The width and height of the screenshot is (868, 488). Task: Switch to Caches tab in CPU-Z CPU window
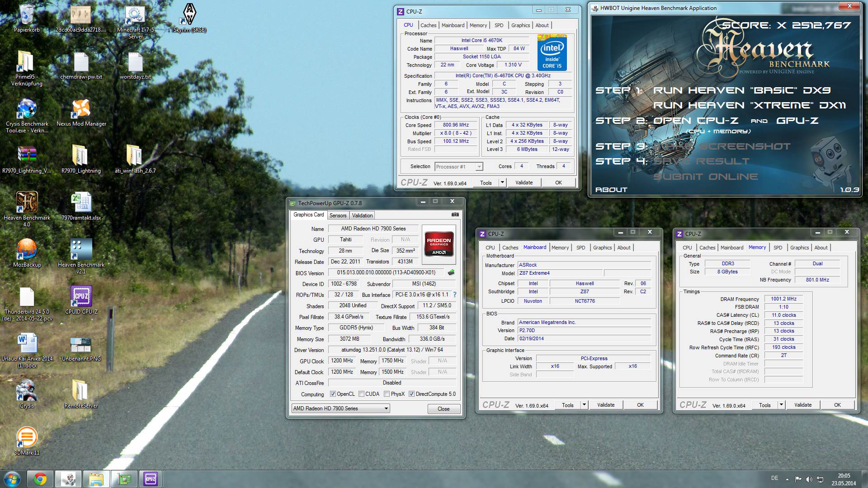[x=428, y=25]
